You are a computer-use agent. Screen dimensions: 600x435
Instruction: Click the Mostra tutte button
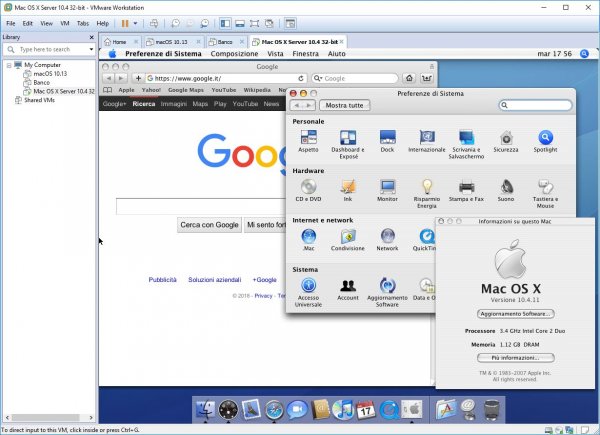[344, 104]
